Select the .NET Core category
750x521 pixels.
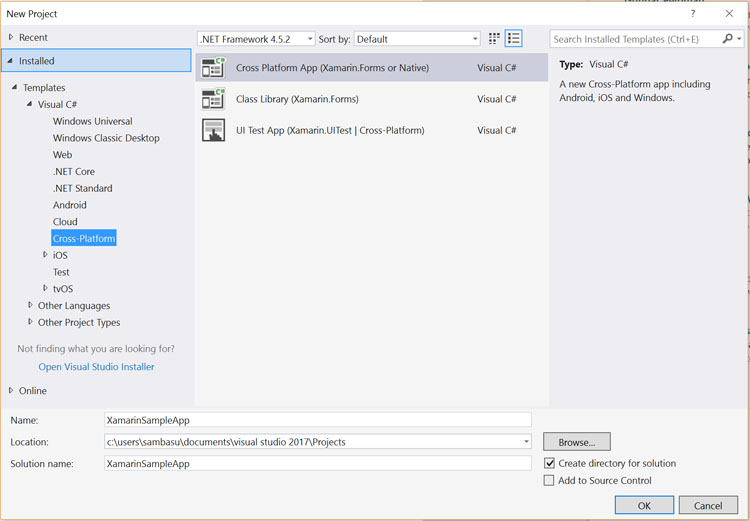[74, 171]
